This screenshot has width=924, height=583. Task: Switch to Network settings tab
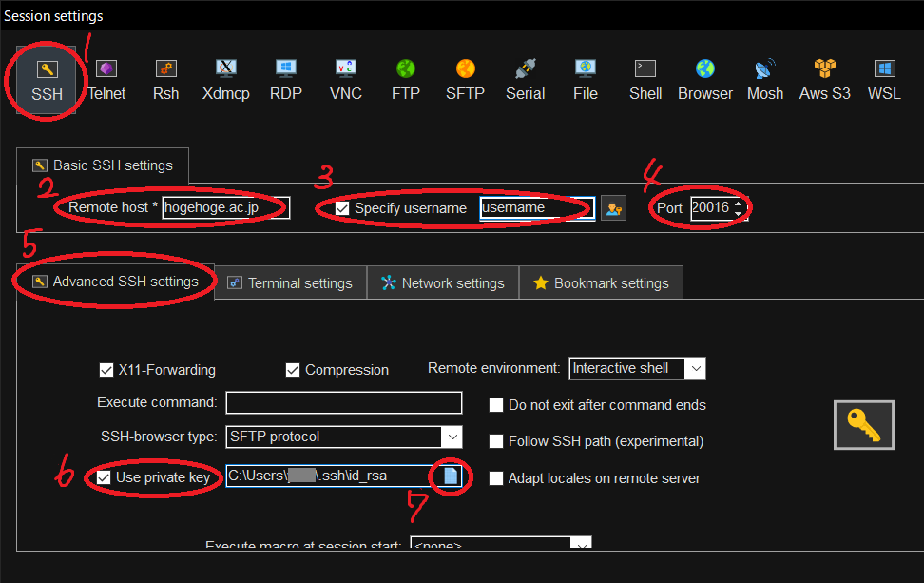pos(443,283)
